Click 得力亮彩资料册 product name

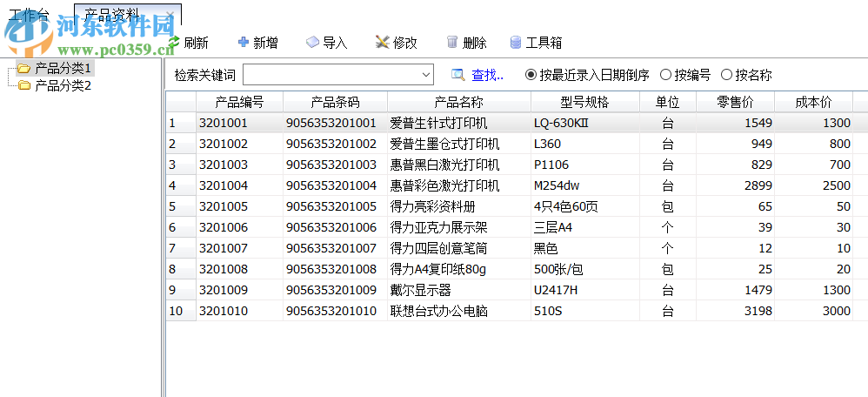pyautogui.click(x=433, y=207)
